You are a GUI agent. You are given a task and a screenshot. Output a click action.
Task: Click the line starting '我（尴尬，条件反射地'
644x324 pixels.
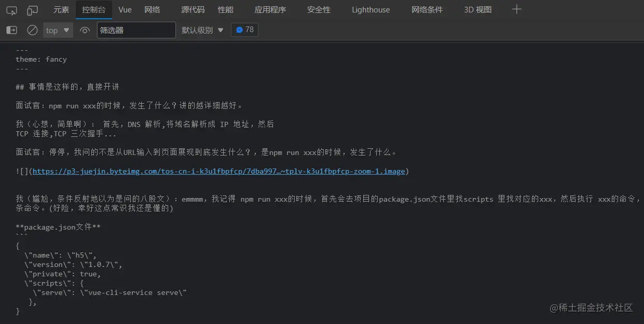[x=328, y=199]
